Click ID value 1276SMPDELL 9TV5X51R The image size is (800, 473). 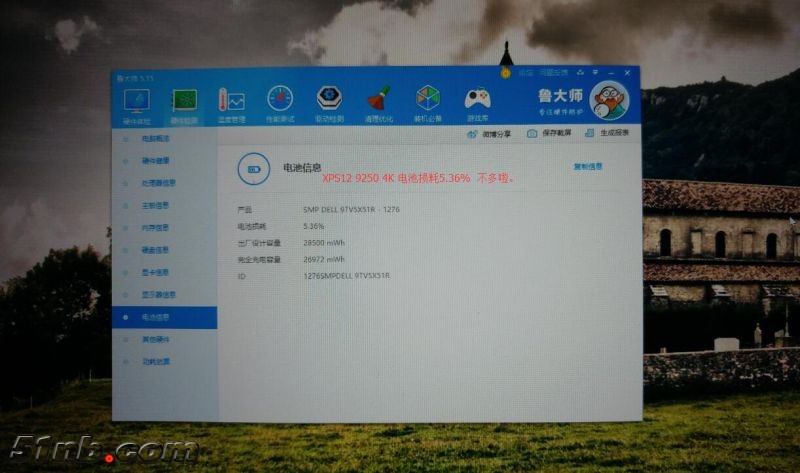(x=346, y=276)
